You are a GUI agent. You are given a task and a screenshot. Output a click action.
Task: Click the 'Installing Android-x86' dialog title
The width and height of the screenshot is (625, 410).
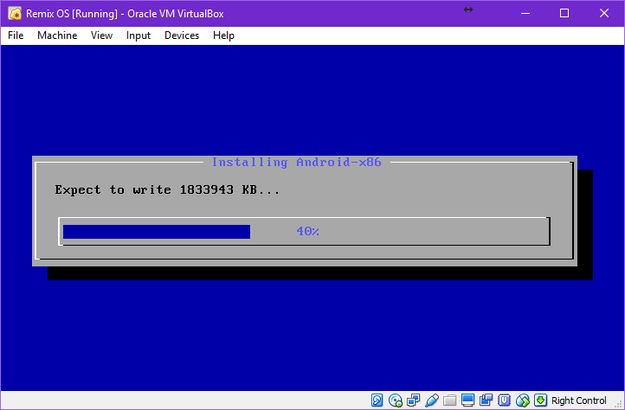tap(297, 162)
